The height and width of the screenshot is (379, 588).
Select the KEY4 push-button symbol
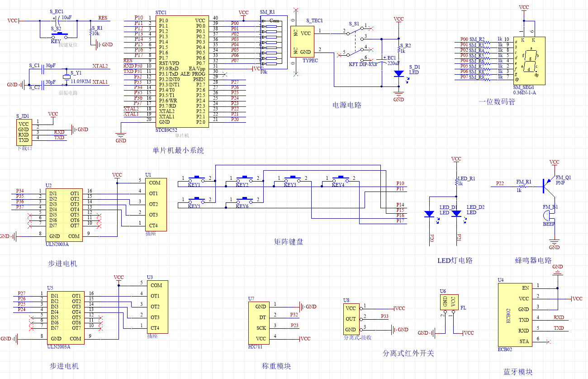tap(341, 179)
